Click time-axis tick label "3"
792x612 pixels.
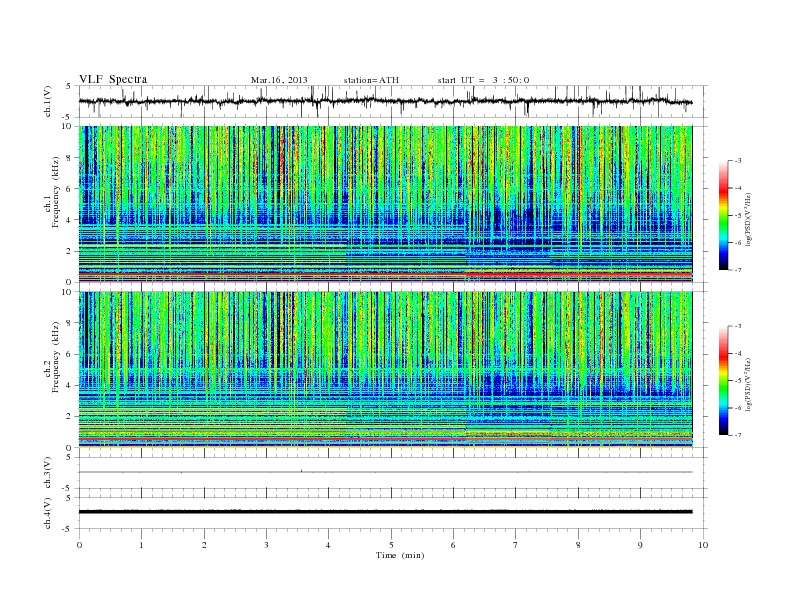click(x=266, y=545)
